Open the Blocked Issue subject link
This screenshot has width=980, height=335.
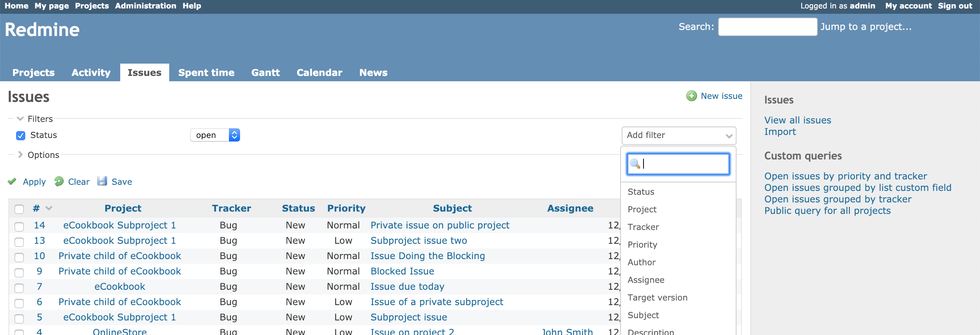coord(402,271)
